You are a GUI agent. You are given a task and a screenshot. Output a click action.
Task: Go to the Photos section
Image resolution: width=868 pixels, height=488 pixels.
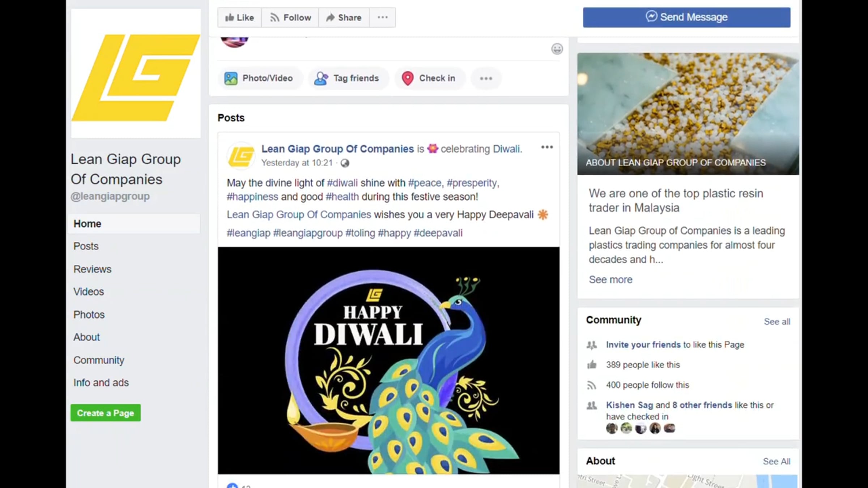pyautogui.click(x=89, y=314)
